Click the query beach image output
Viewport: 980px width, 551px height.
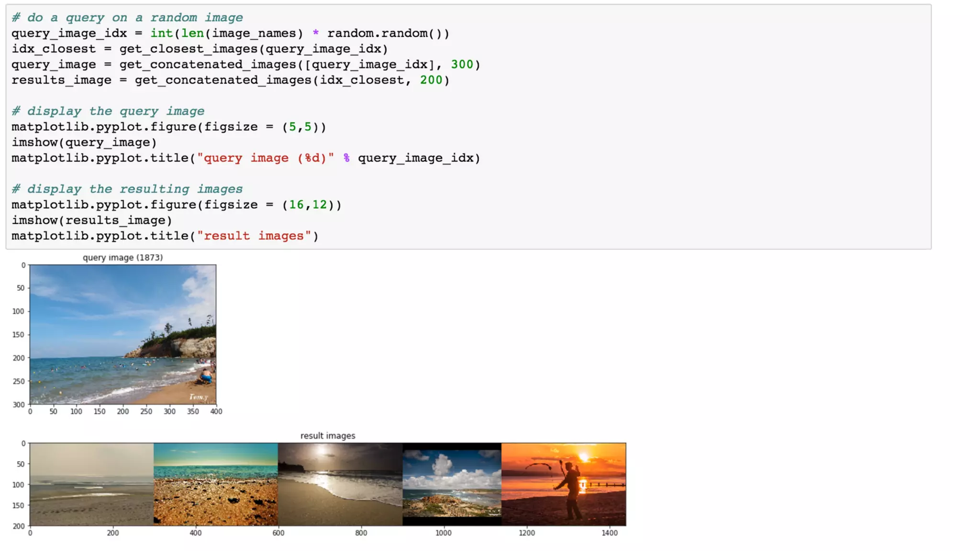122,334
